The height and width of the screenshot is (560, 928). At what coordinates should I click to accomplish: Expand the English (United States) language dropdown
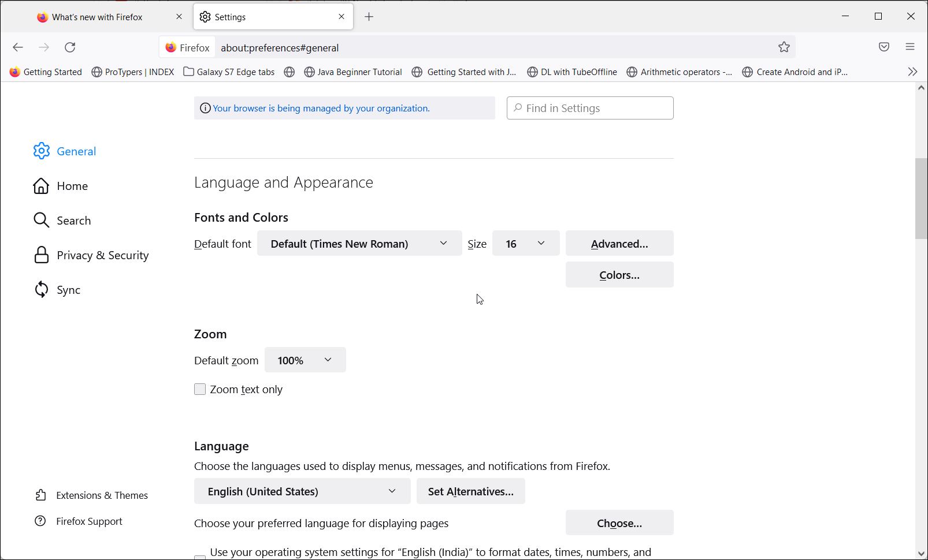point(302,491)
